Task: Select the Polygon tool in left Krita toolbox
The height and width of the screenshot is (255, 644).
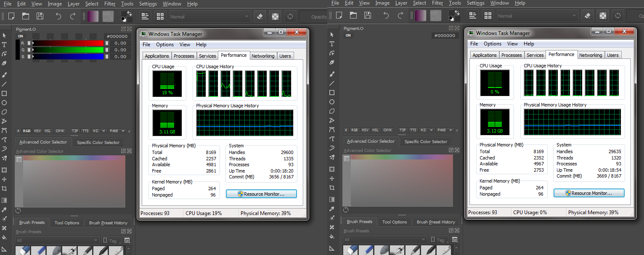Action: pos(4,112)
